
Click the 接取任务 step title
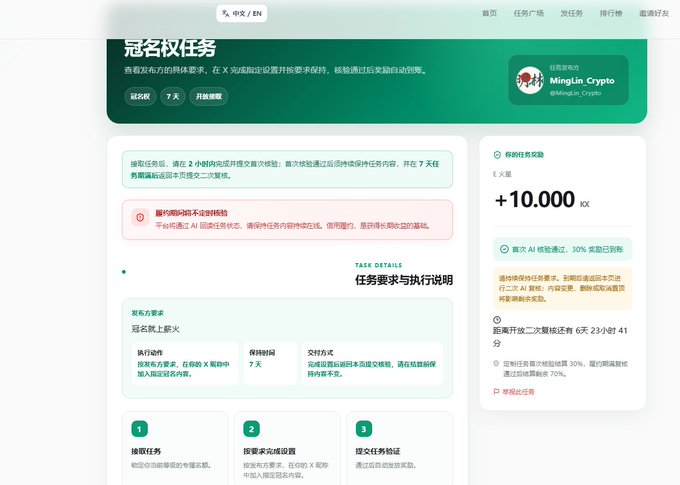tap(146, 451)
